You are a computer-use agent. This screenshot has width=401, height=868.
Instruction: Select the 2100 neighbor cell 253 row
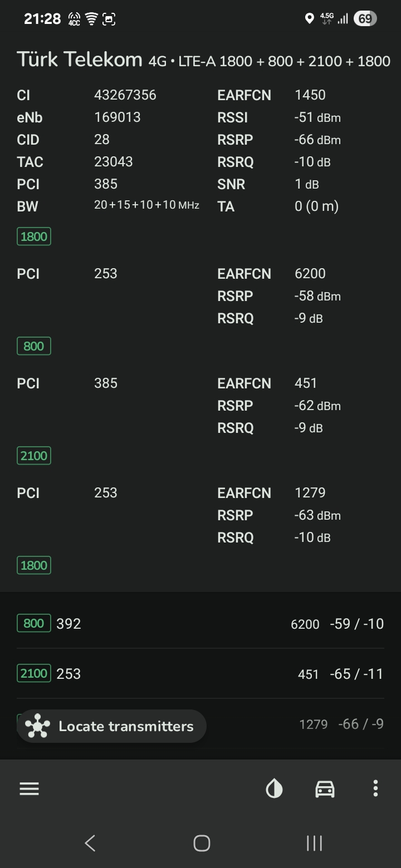click(200, 674)
